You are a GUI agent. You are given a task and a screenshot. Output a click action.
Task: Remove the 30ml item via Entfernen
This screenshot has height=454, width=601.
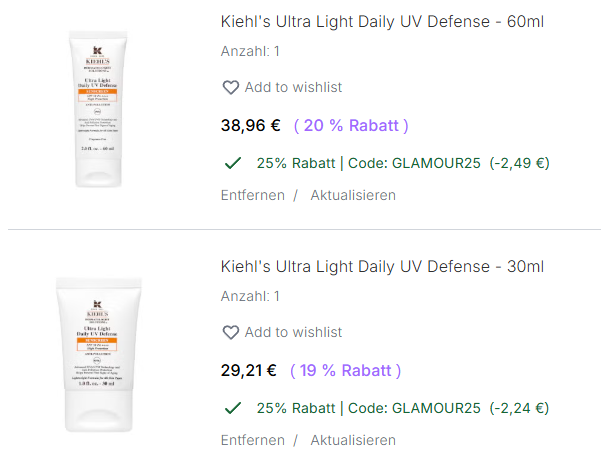(252, 440)
